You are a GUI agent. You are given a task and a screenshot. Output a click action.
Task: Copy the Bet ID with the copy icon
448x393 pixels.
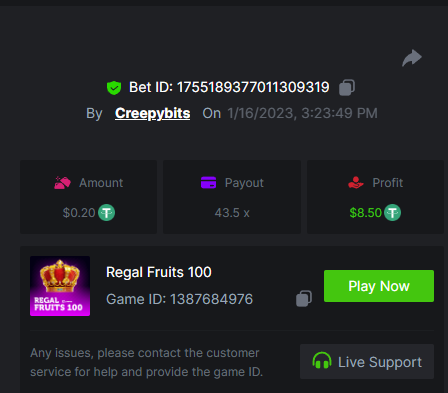tap(347, 88)
